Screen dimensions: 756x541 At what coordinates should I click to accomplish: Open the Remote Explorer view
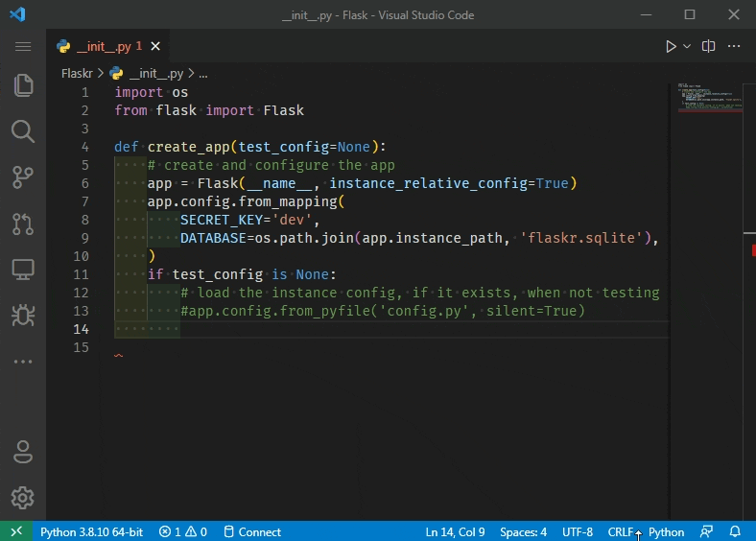tap(23, 270)
